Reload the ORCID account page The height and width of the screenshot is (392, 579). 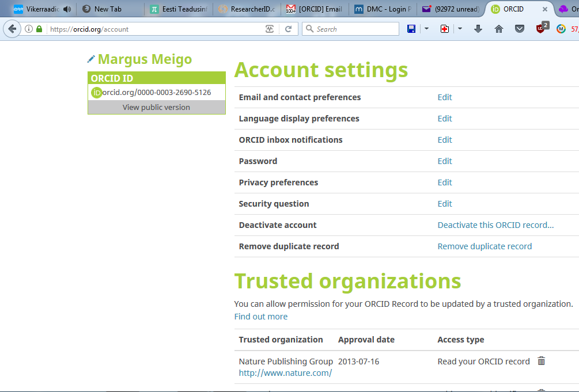(289, 29)
